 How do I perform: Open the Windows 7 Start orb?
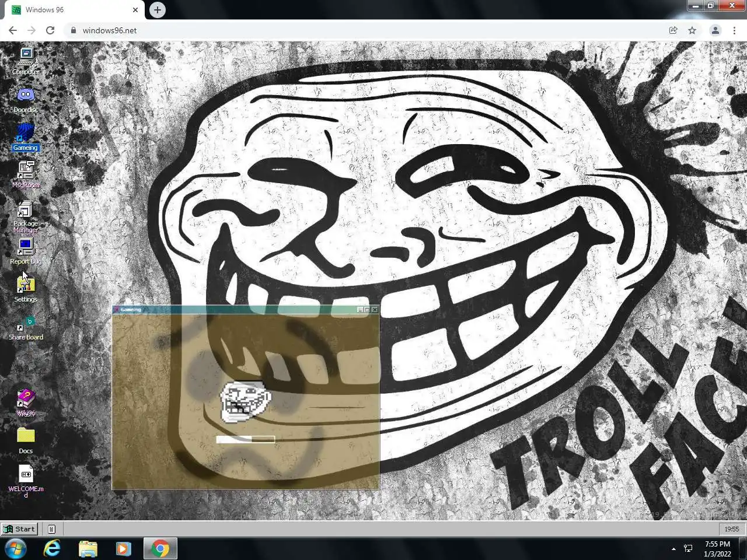16,548
